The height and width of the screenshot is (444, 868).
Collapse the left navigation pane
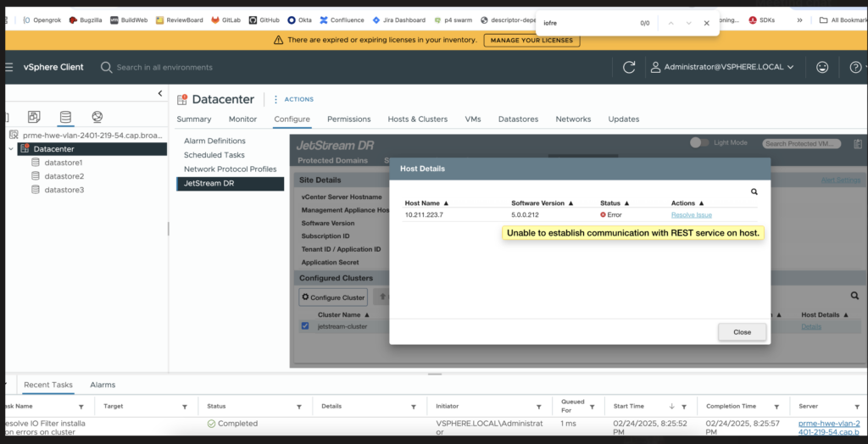pyautogui.click(x=160, y=93)
